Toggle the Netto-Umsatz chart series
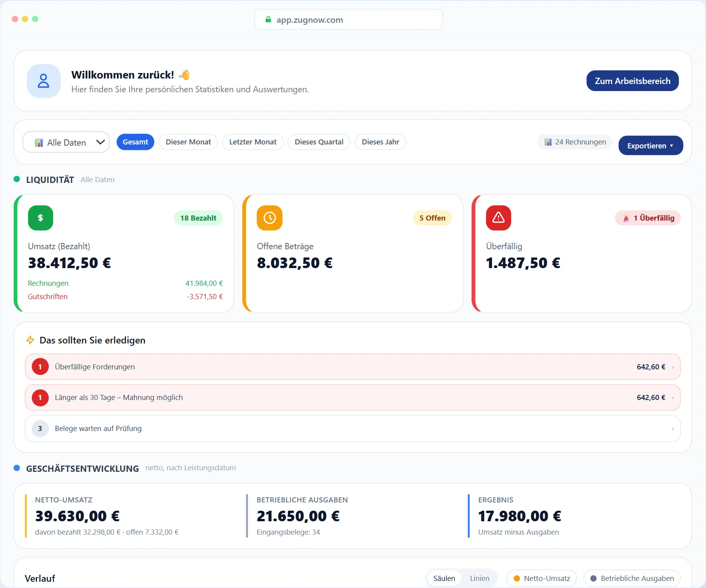 [x=541, y=578]
